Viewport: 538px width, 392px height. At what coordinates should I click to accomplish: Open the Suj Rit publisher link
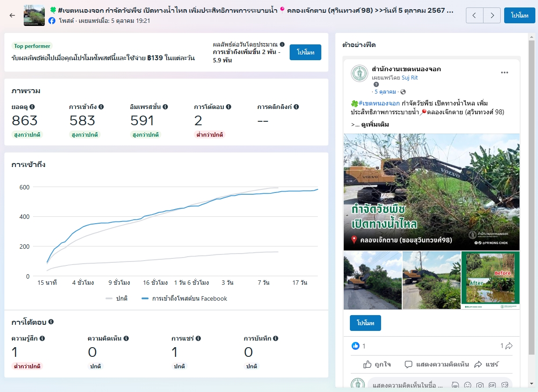pyautogui.click(x=410, y=78)
